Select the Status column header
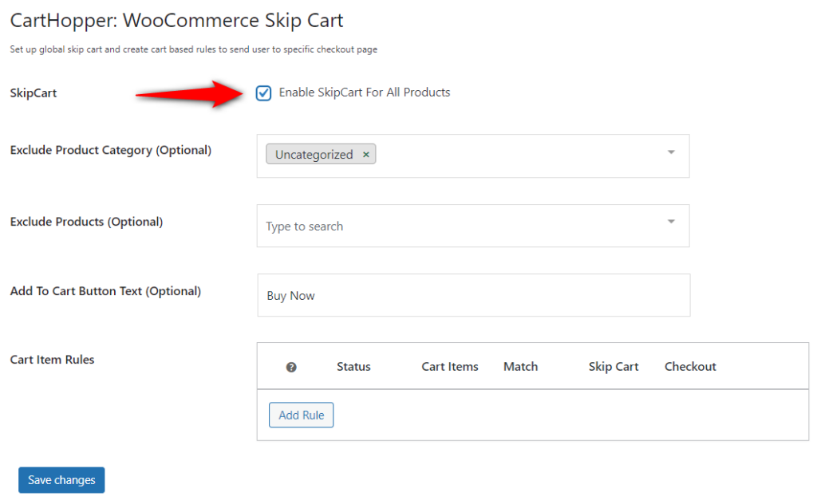This screenshot has height=504, width=817. tap(353, 367)
